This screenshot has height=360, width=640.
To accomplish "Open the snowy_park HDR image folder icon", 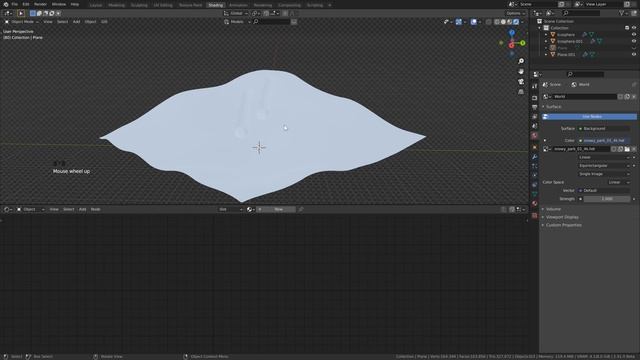I will pyautogui.click(x=627, y=149).
